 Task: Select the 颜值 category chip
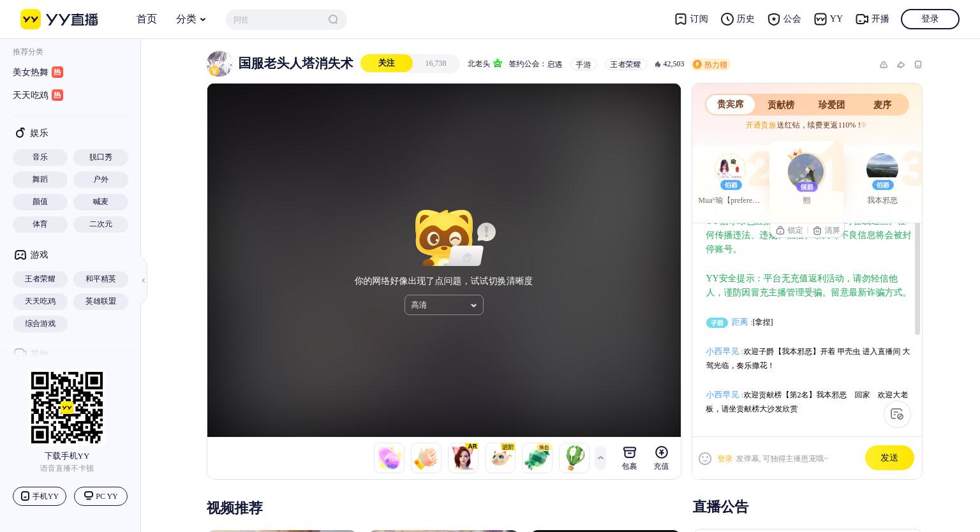tap(40, 202)
